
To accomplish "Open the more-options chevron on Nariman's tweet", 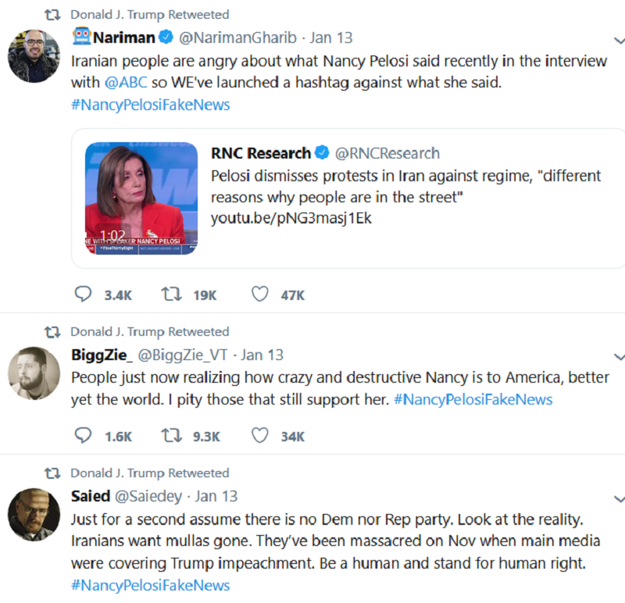I will tap(618, 38).
